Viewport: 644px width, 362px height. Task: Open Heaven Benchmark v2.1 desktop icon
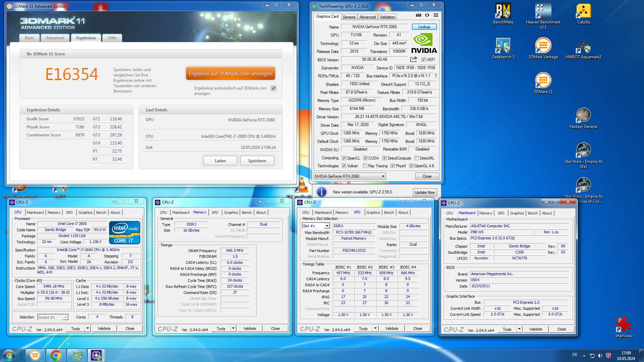tap(543, 16)
